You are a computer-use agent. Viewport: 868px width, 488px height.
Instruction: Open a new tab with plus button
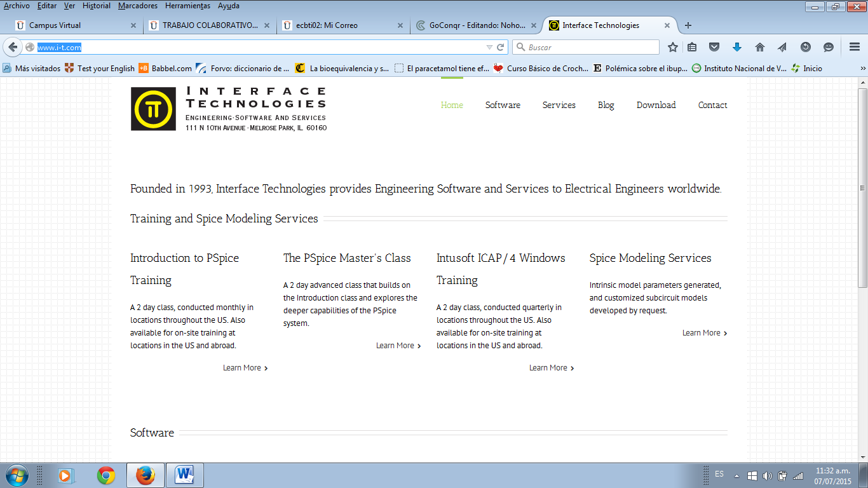688,25
